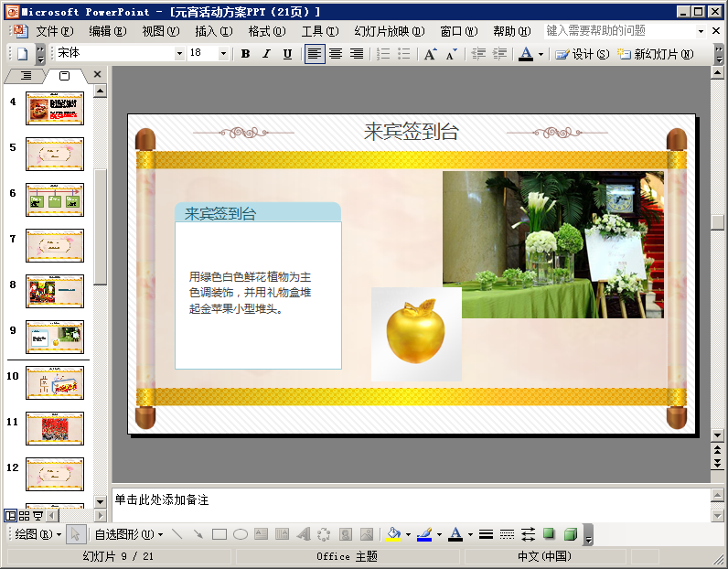728x569 pixels.
Task: Select the Arrow drawing tool
Action: [198, 534]
